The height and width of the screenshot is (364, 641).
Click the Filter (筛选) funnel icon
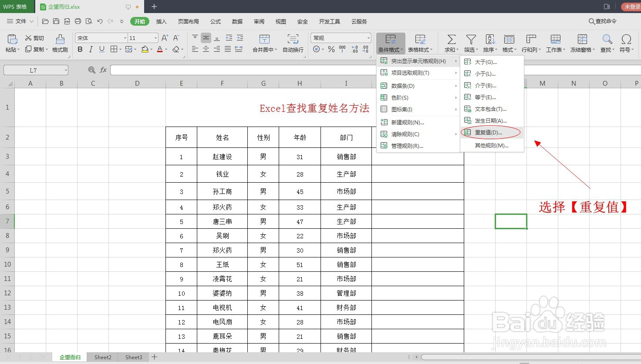(471, 40)
